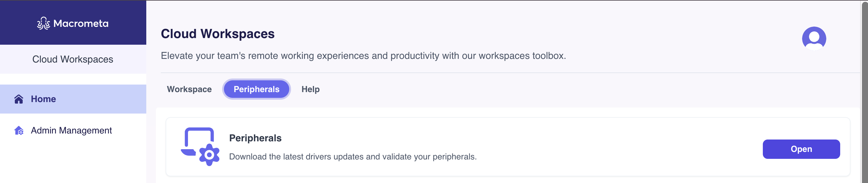868x183 pixels.
Task: Select the Peripherals tab pill
Action: pyautogui.click(x=256, y=89)
